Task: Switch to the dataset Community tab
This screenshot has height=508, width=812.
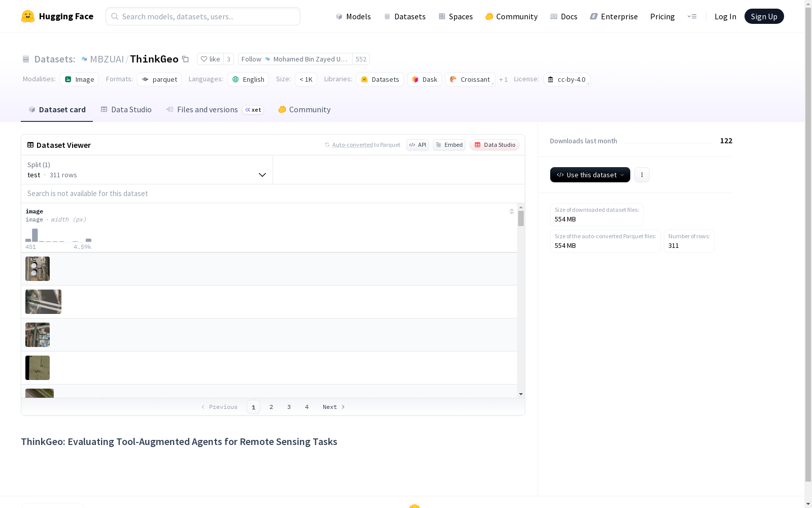Action: tap(304, 109)
